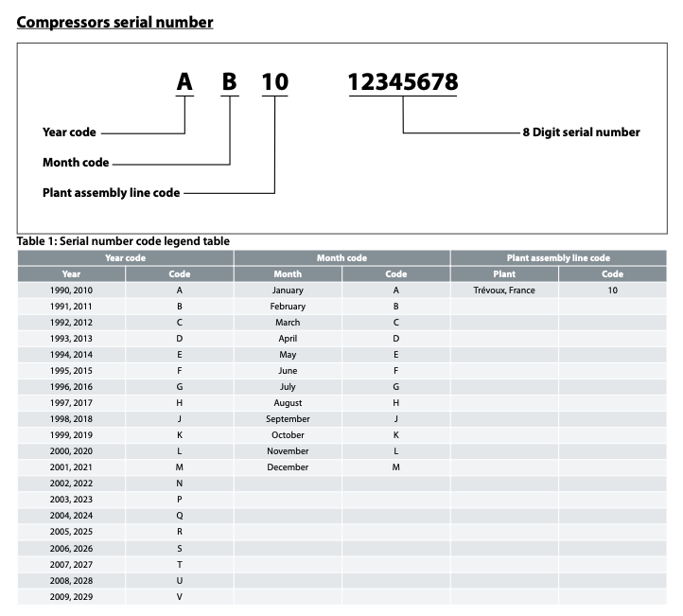683x616 pixels.
Task: Click the "September" month cell
Action: [x=288, y=419]
